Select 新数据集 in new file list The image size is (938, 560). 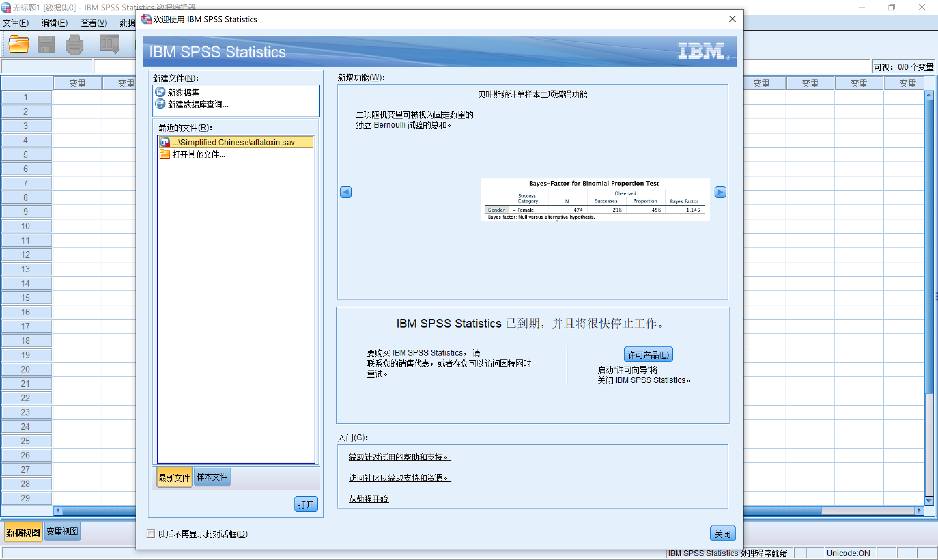[183, 92]
